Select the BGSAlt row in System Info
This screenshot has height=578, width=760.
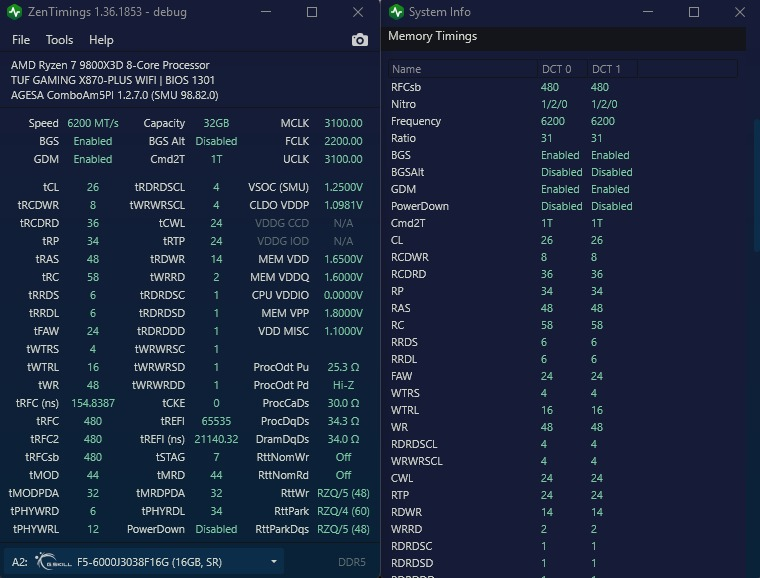point(562,172)
